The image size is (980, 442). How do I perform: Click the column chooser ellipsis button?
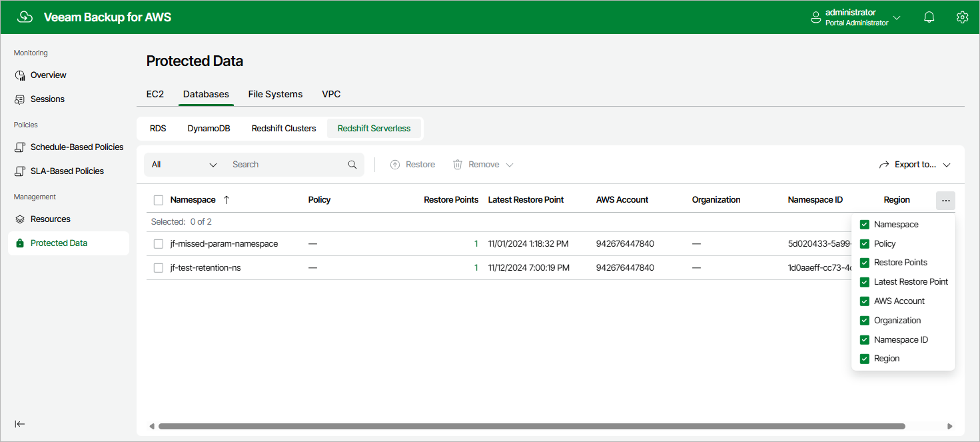tap(945, 201)
